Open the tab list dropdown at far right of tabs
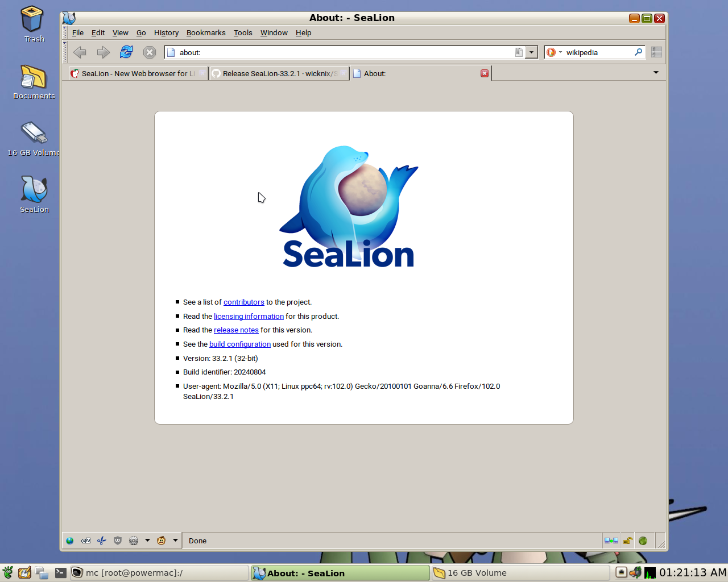 pyautogui.click(x=656, y=73)
